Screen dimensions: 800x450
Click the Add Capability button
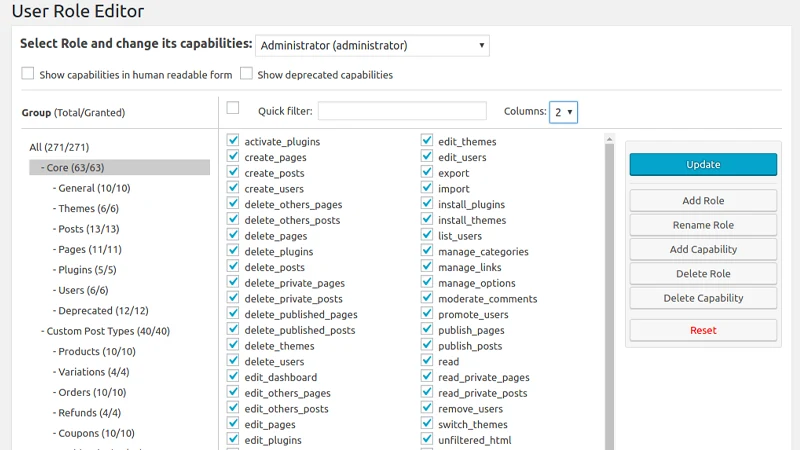coord(703,249)
